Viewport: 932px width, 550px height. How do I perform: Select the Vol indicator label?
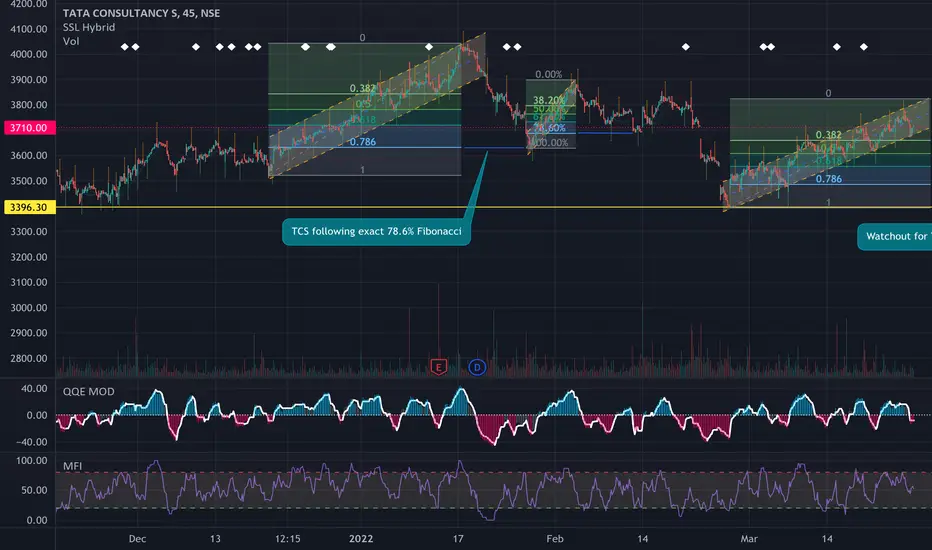[x=71, y=42]
